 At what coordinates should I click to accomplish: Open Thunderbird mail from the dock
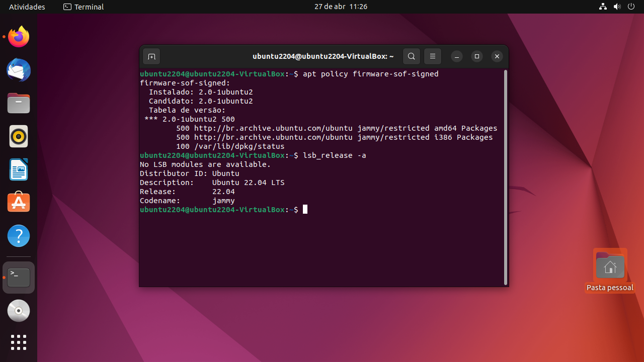coord(19,70)
